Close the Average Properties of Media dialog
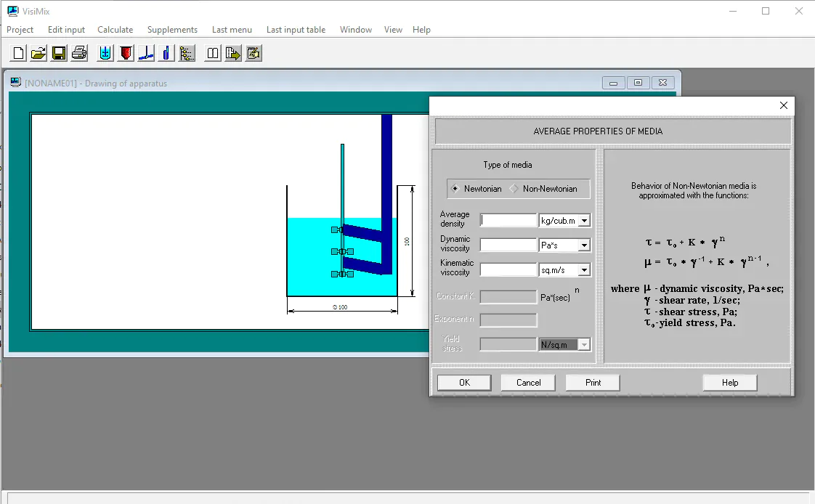This screenshot has height=504, width=815. 783,105
